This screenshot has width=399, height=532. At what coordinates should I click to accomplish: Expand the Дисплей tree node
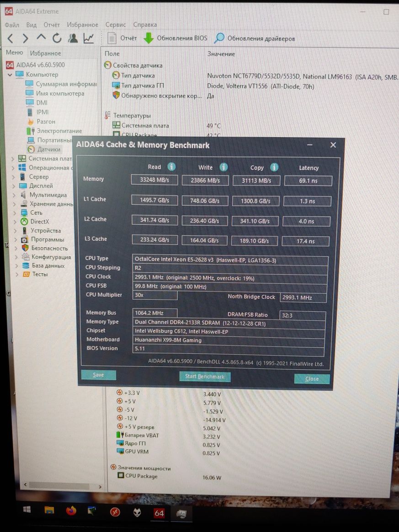pyautogui.click(x=14, y=186)
